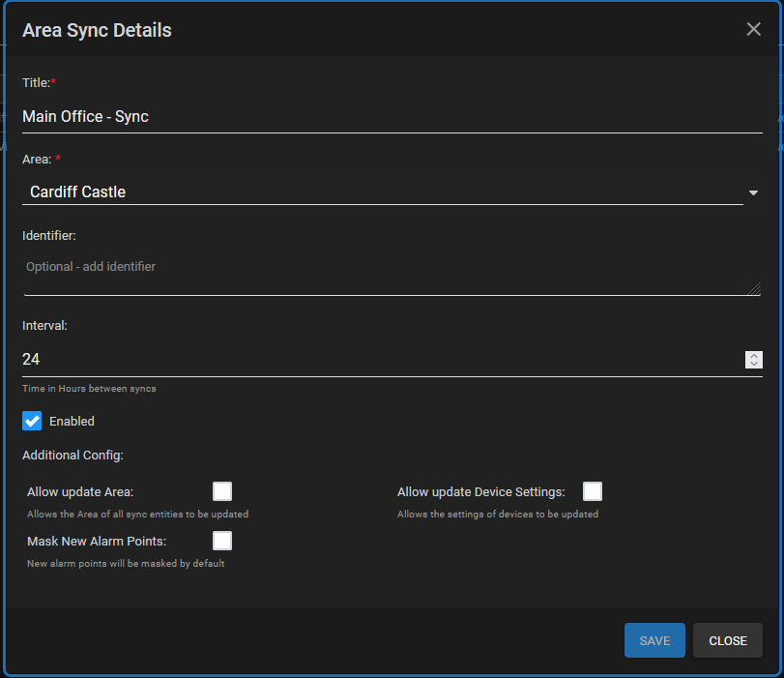Grab the Identifier textarea resize handle
This screenshot has width=784, height=678.
pyautogui.click(x=754, y=289)
